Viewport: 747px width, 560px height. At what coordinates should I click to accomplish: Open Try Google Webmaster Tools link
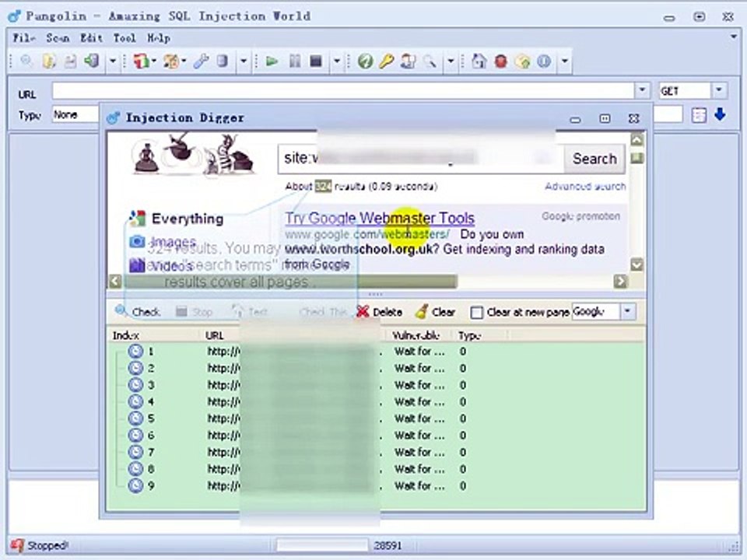(380, 218)
